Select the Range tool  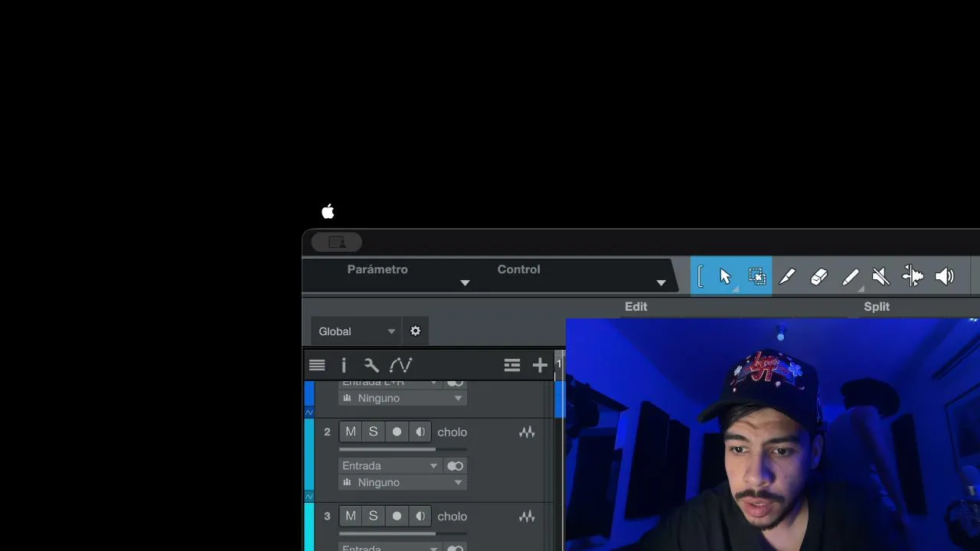point(756,276)
